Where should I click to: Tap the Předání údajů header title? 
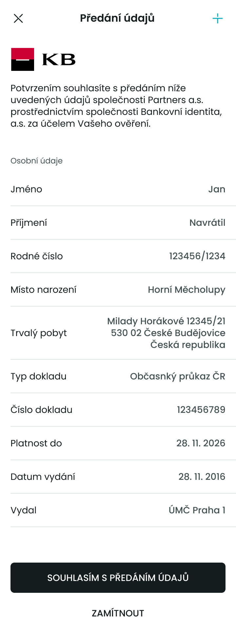[x=117, y=18]
